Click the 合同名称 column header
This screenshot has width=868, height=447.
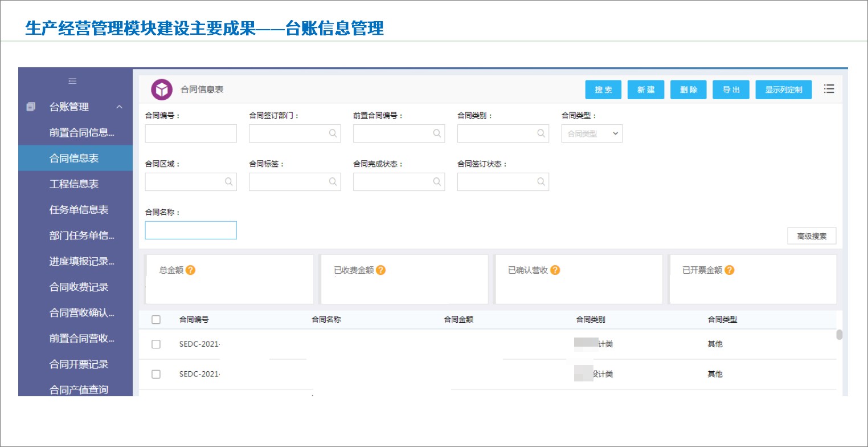(326, 320)
